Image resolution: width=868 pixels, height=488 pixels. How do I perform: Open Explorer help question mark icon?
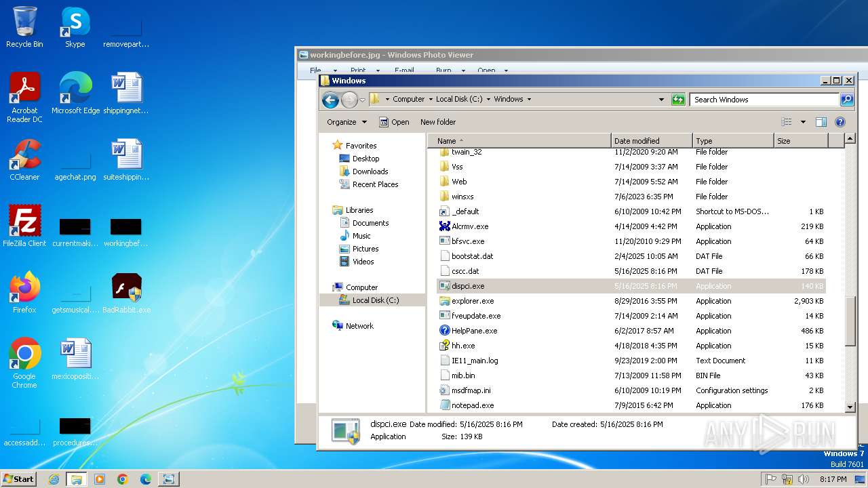(x=840, y=122)
